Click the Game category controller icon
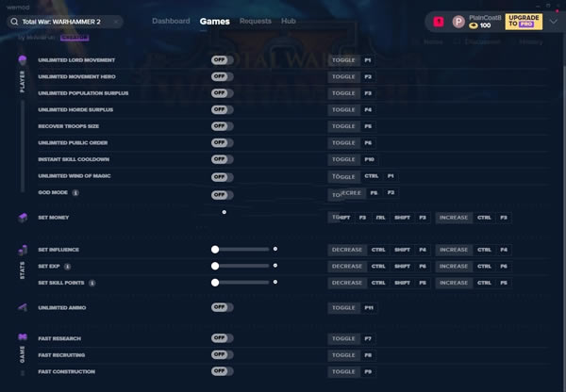Viewport: 566px width, 392px height. (x=23, y=337)
